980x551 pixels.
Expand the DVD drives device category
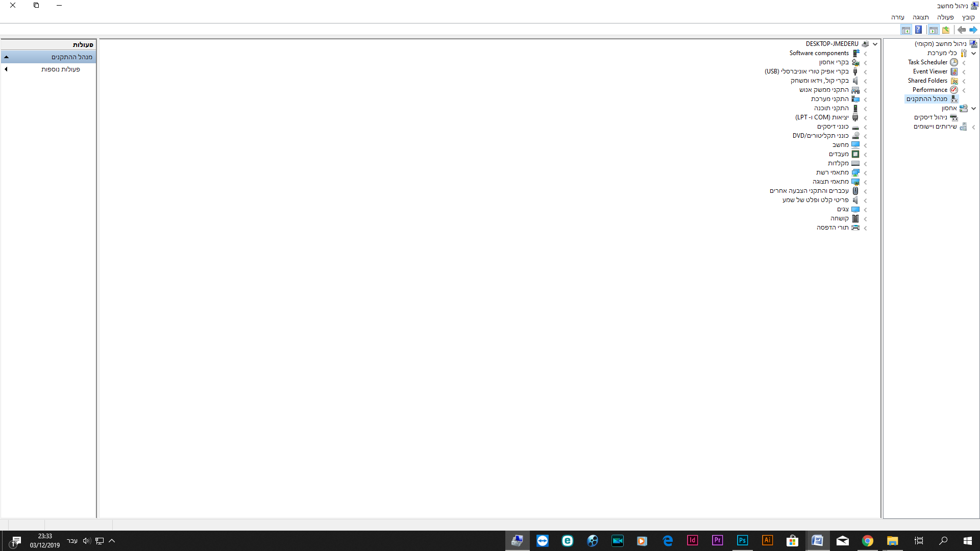[865, 136]
